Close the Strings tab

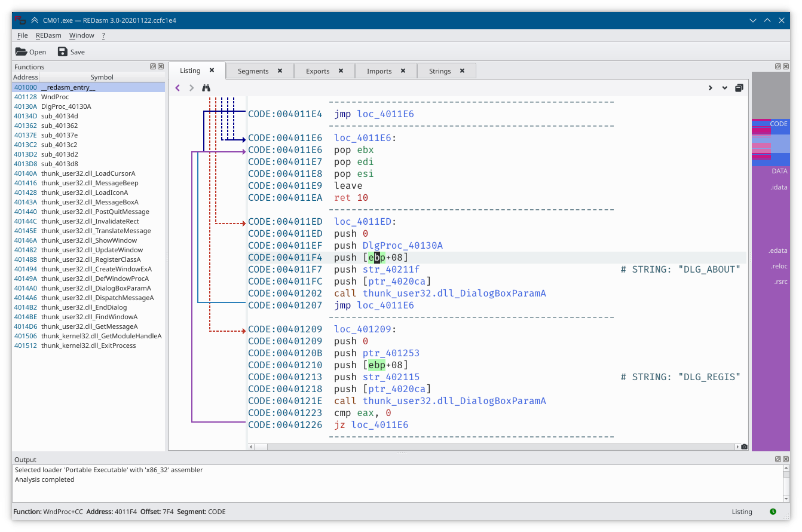(x=462, y=71)
